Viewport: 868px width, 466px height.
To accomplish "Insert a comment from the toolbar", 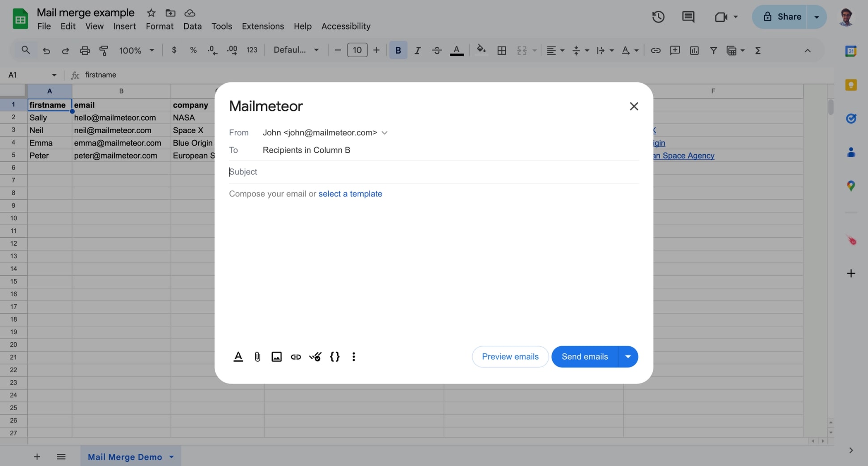I will [x=675, y=50].
